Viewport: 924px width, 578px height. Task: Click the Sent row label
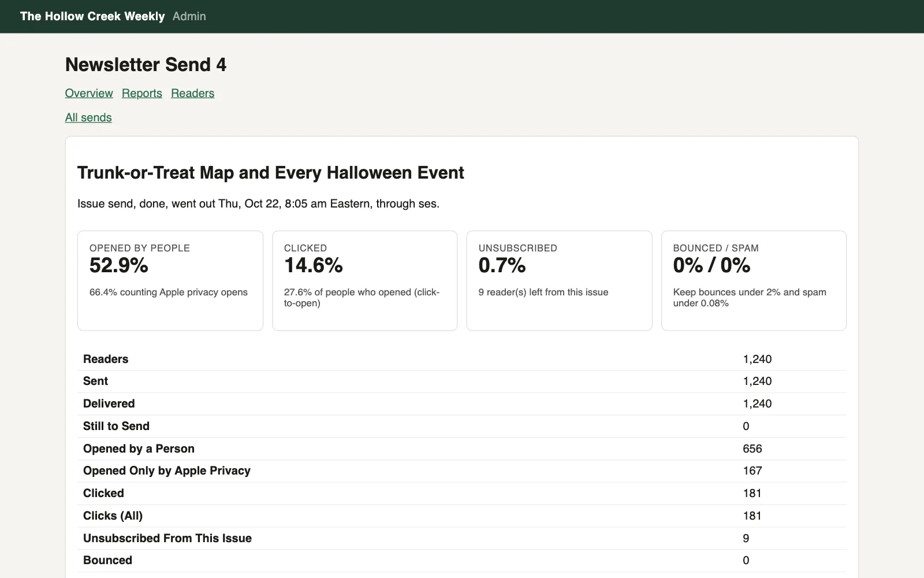[x=95, y=381]
